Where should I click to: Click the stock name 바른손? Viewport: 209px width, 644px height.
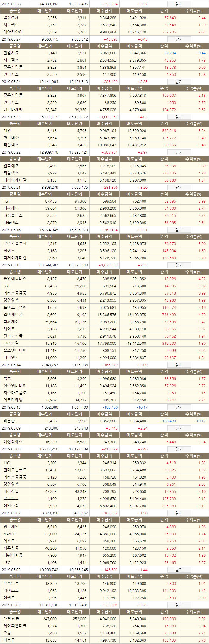[9, 421]
